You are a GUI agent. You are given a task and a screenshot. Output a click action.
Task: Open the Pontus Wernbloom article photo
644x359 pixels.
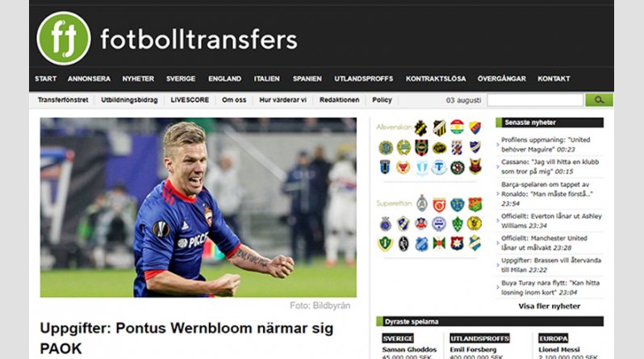click(x=198, y=207)
